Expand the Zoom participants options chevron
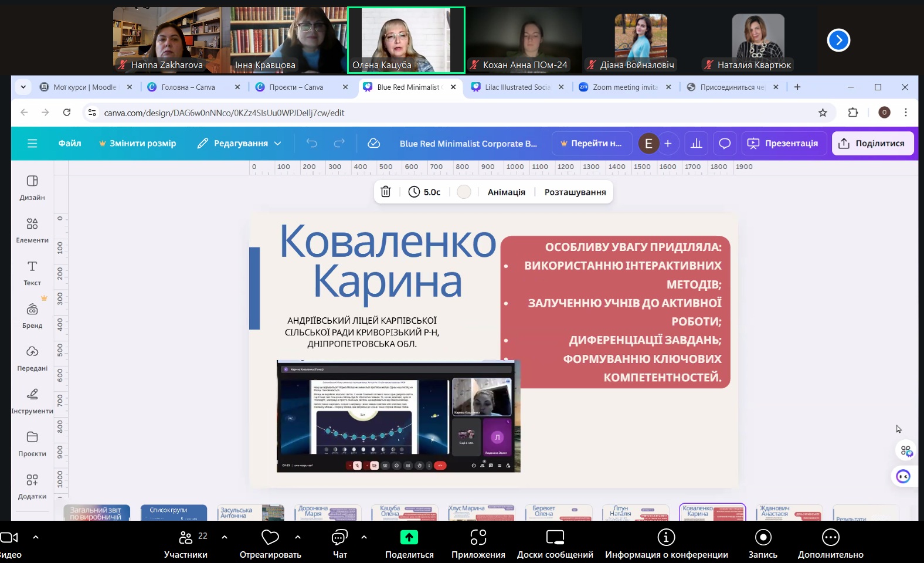924x563 pixels. click(225, 537)
